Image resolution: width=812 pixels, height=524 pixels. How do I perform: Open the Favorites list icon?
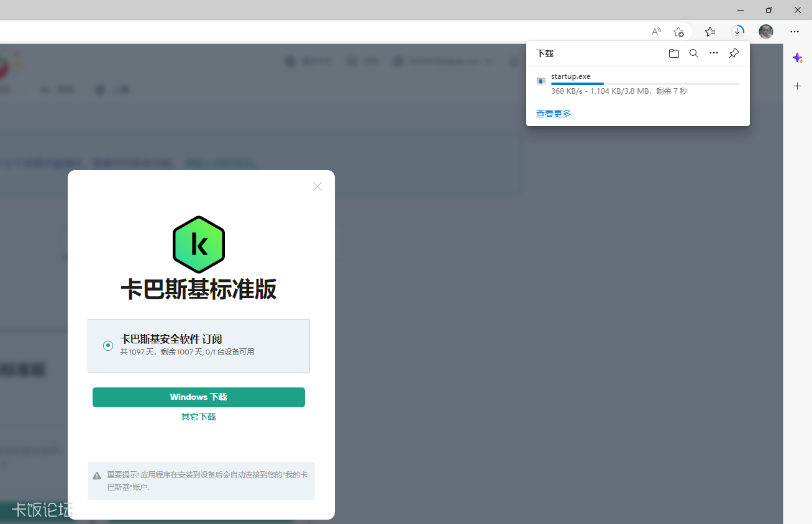point(710,32)
